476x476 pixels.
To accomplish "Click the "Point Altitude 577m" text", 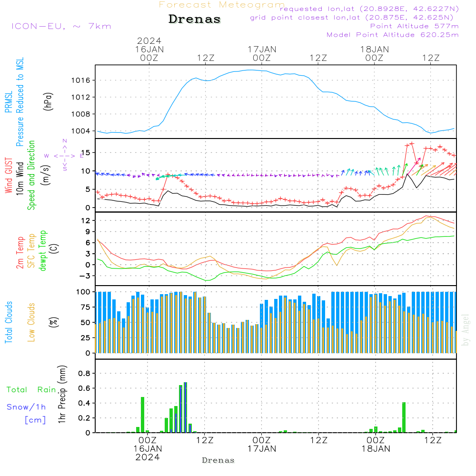I will (x=415, y=26).
